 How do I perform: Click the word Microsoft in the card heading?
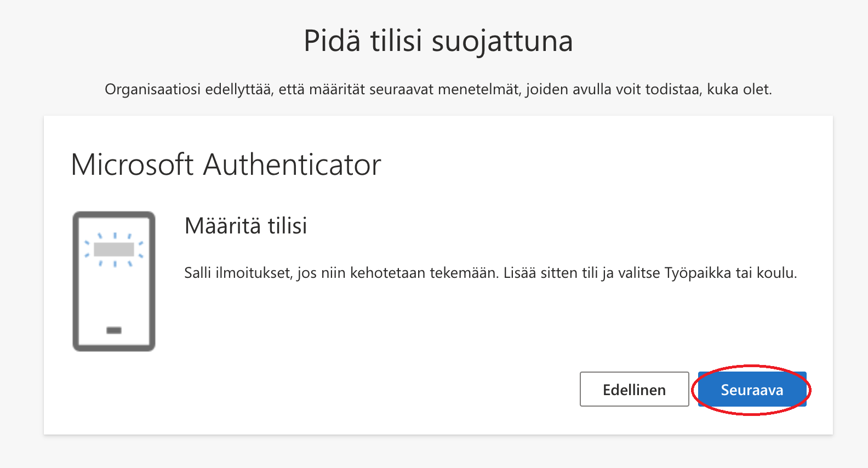pyautogui.click(x=132, y=164)
